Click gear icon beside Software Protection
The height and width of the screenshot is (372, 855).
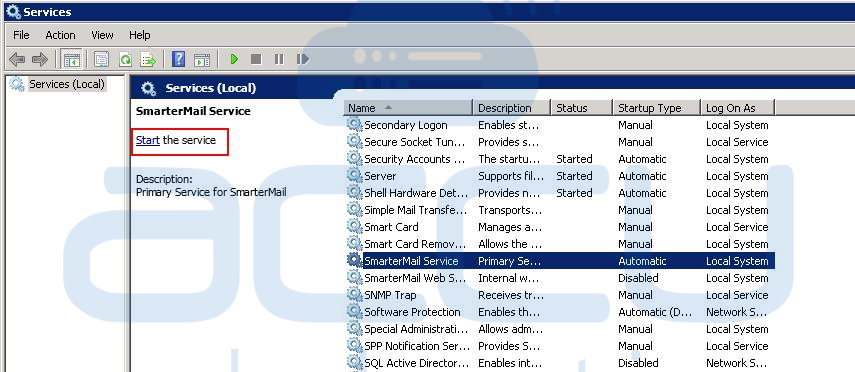[x=354, y=311]
